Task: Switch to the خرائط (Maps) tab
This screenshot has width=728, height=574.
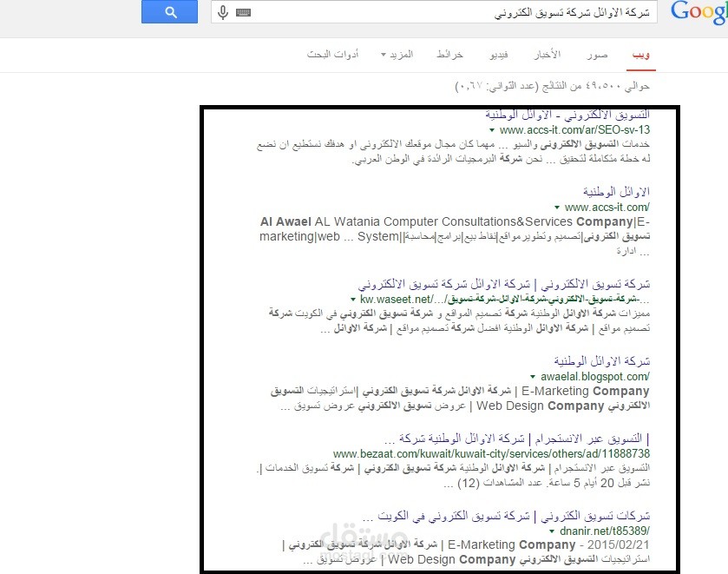Action: point(449,55)
